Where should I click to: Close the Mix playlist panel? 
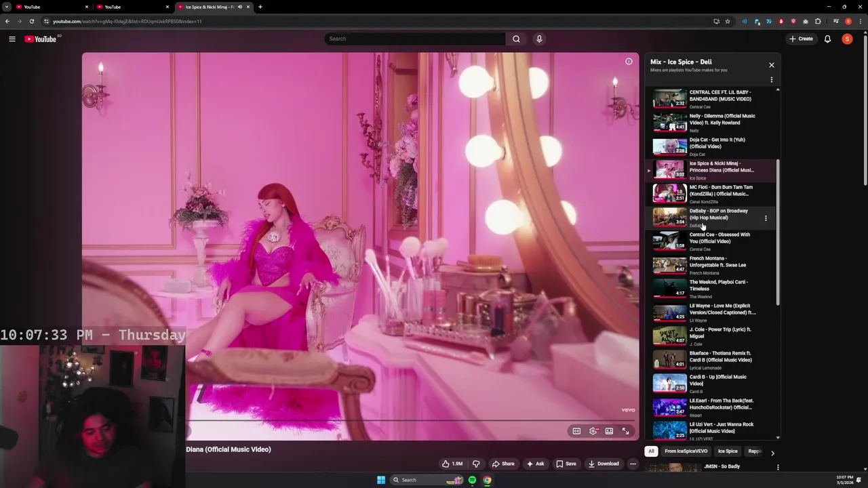(771, 65)
